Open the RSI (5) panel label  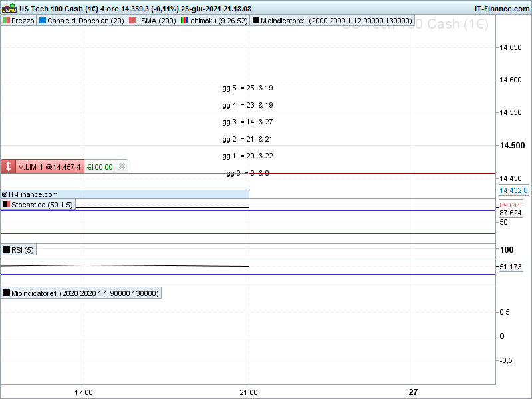pos(19,250)
